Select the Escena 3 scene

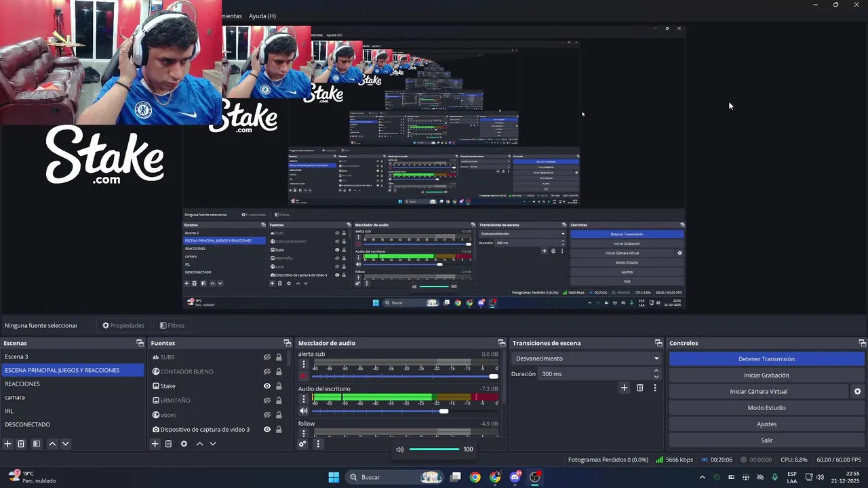click(73, 357)
